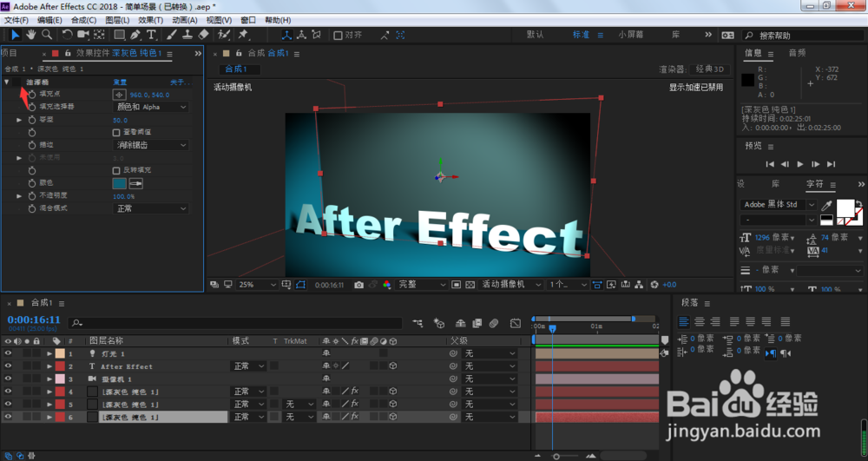Viewport: 868px width, 461px height.
Task: Select the Pen tool
Action: (x=135, y=35)
